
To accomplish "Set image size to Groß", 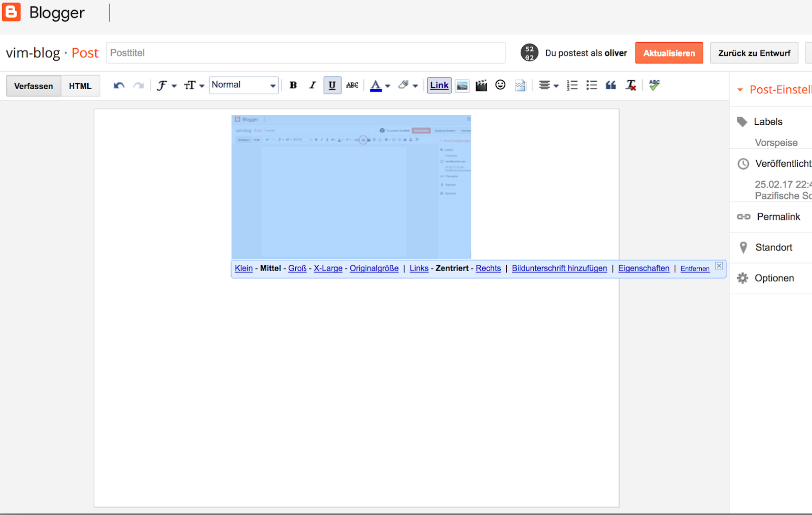I will (x=297, y=269).
